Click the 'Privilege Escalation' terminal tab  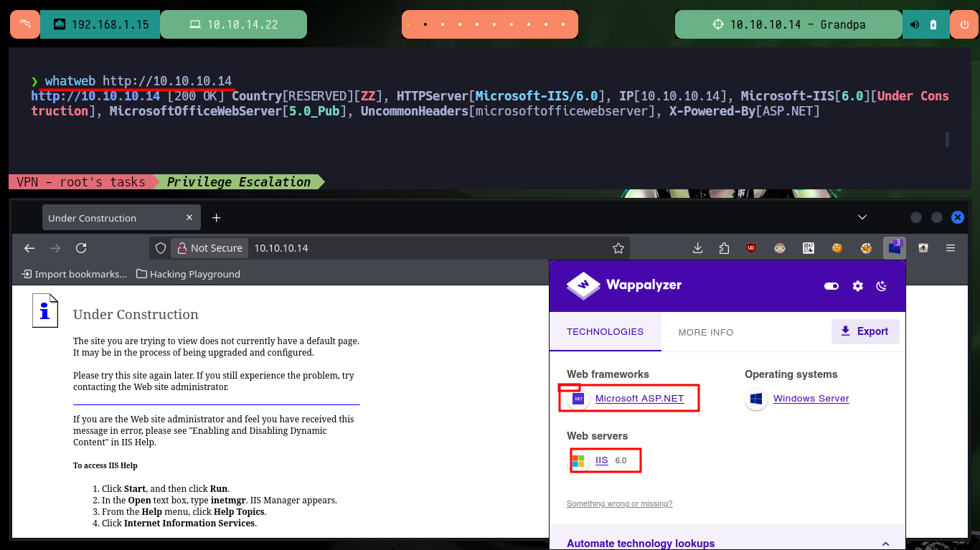239,182
